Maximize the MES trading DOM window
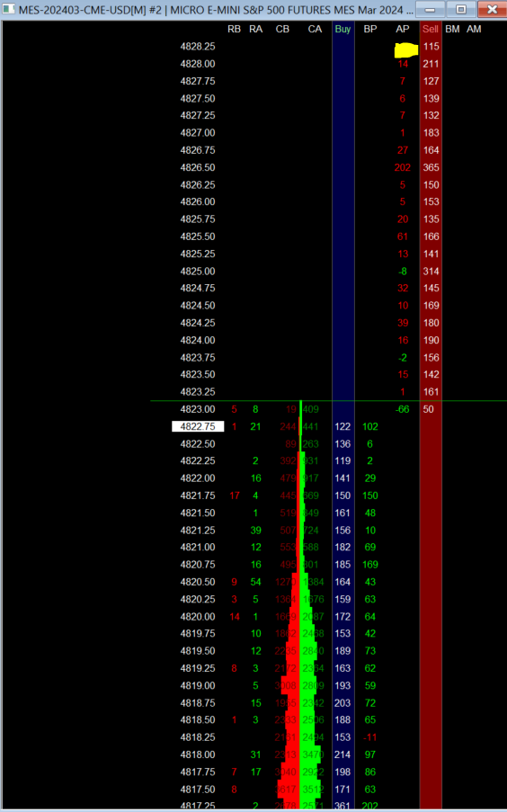Screen dimensions: 507x812 pos(461,9)
